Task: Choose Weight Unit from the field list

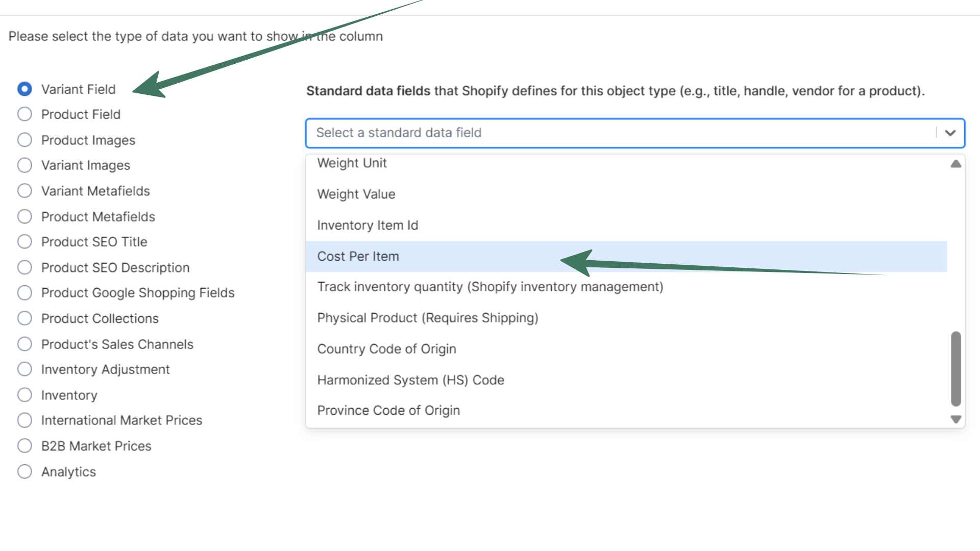Action: tap(352, 163)
